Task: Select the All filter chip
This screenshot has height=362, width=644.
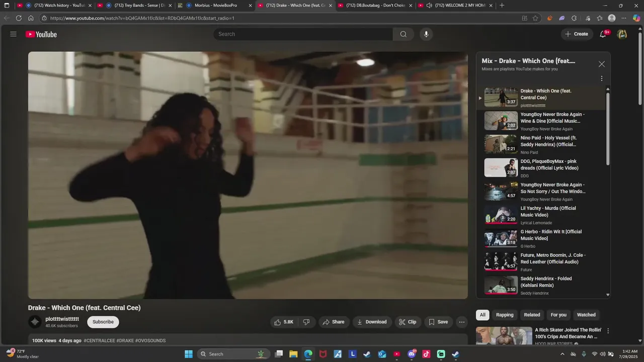Action: pyautogui.click(x=482, y=315)
